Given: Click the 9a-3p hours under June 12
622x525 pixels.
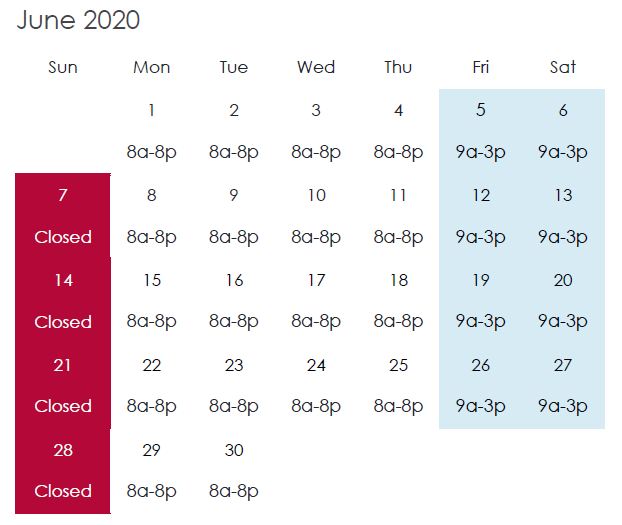Looking at the screenshot, I should (480, 237).
